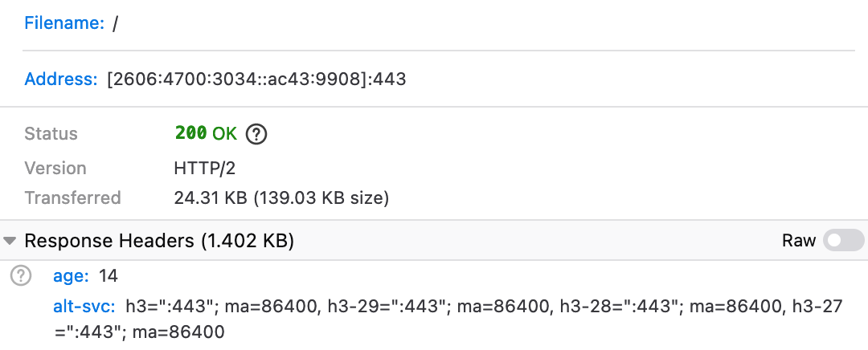Select the IPv6 address value ending :443
This screenshot has height=350, width=868.
256,79
